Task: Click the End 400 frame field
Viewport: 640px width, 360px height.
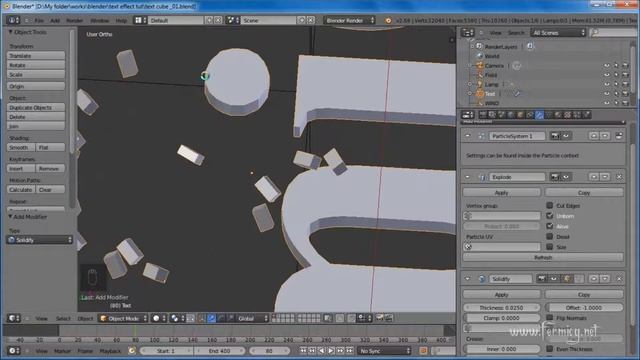Action: (x=220, y=351)
